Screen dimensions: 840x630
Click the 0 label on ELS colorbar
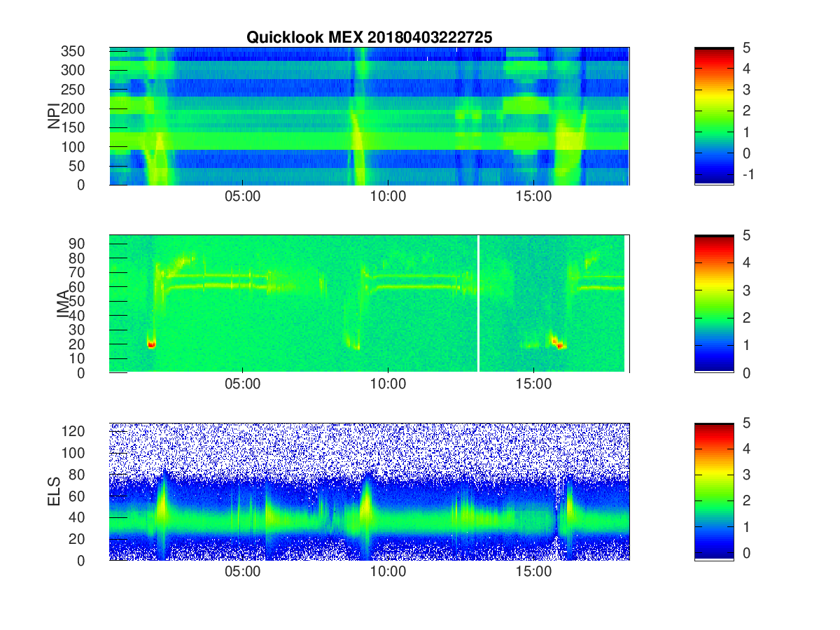(746, 553)
